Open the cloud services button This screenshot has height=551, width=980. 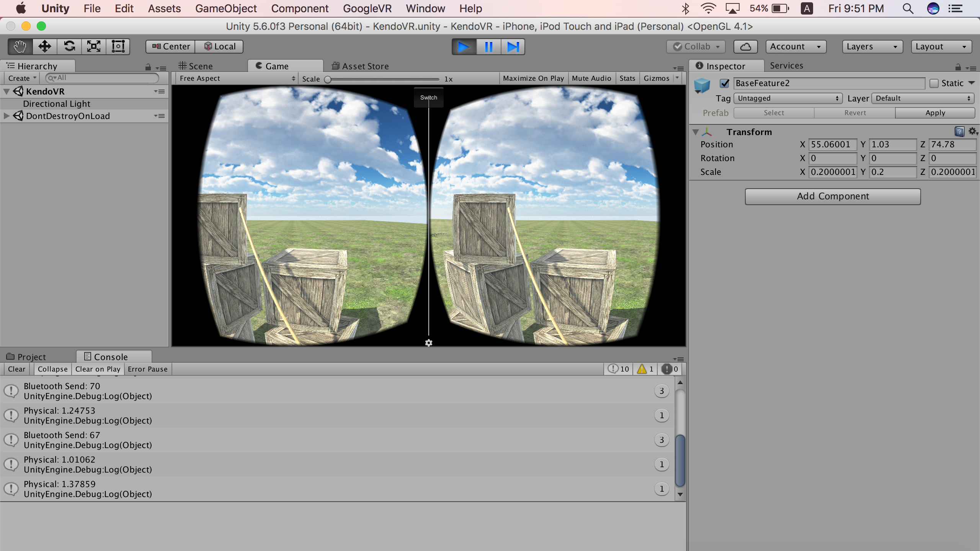click(745, 47)
